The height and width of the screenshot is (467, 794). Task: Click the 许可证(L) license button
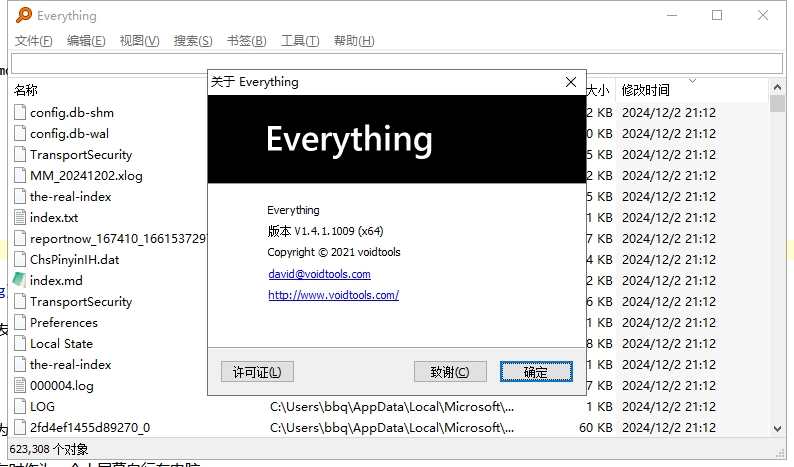257,372
